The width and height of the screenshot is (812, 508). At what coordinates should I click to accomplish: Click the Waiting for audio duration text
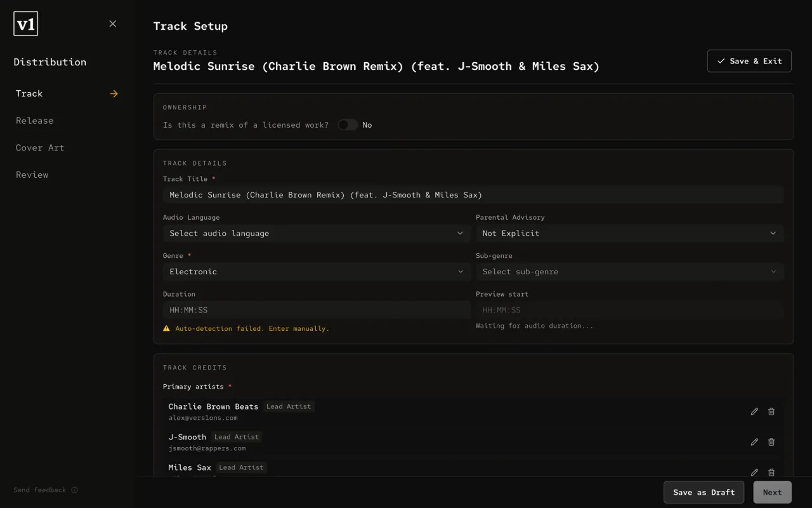tap(535, 326)
